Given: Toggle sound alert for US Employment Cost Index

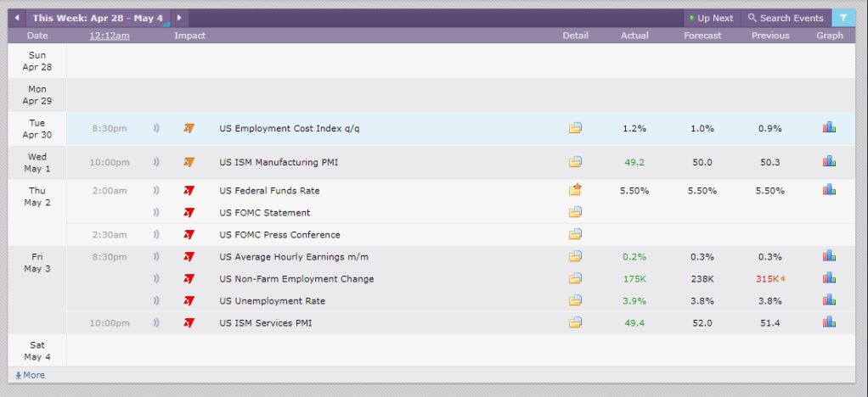Looking at the screenshot, I should [156, 128].
